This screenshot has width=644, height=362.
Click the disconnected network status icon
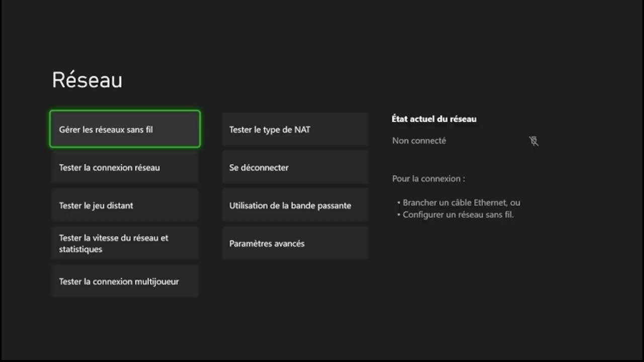pyautogui.click(x=534, y=141)
